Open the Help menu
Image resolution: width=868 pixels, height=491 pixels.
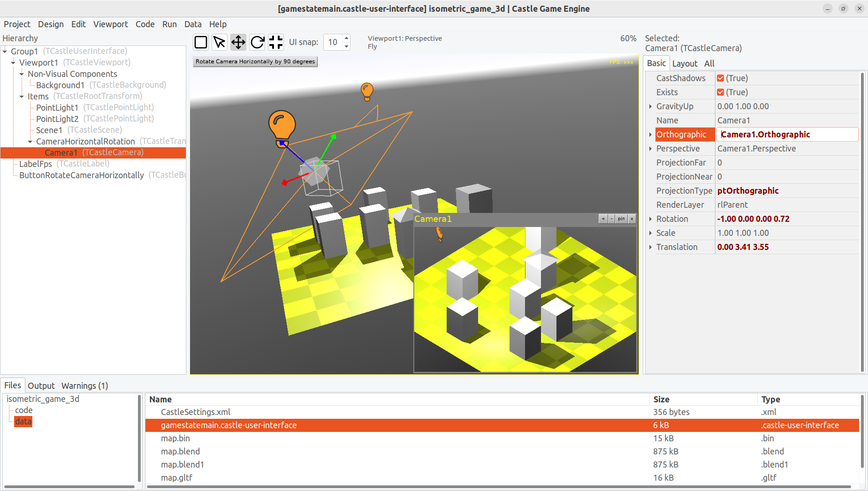click(x=218, y=24)
